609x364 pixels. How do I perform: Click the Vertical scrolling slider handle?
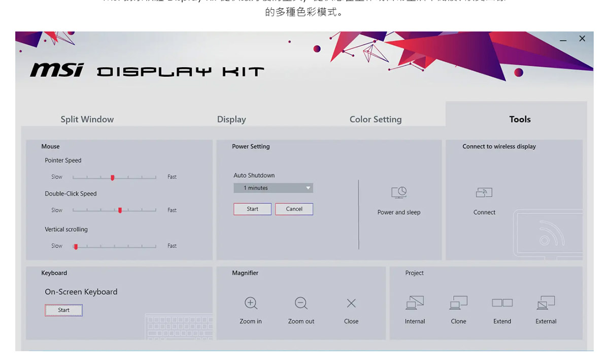tap(76, 246)
